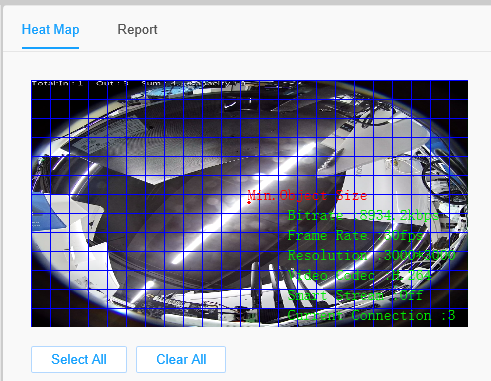Click the Current Connection overlay text
Screen dimensions: 491x381
point(371,315)
